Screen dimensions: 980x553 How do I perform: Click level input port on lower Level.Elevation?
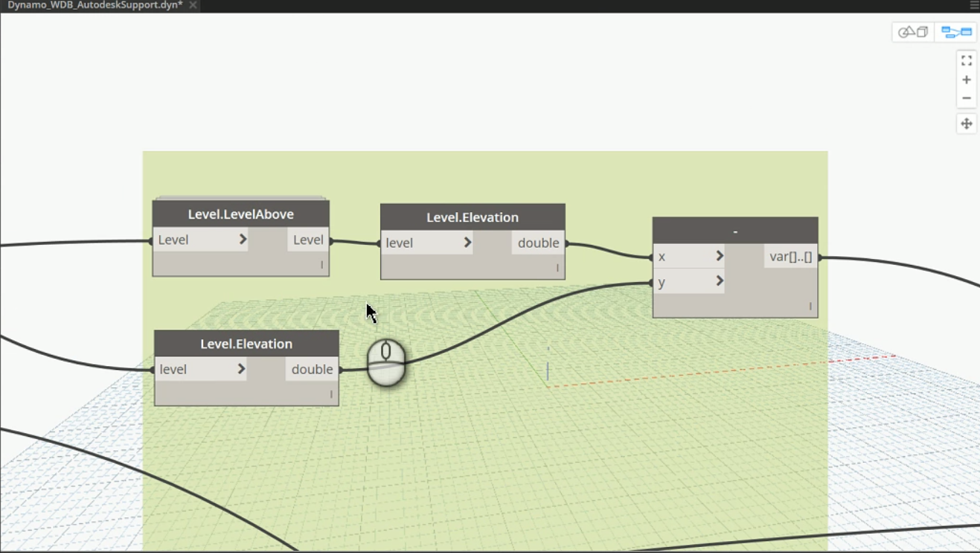(201, 369)
